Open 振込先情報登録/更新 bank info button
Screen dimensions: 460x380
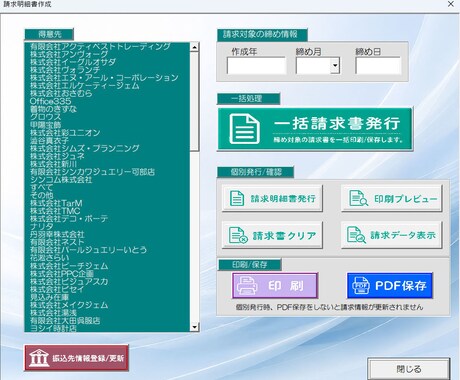pos(76,358)
